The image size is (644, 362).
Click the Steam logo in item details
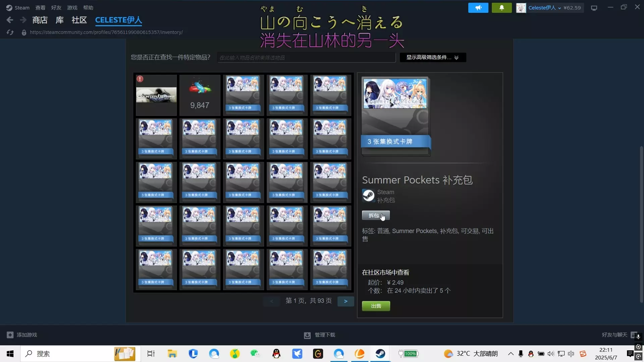(368, 195)
